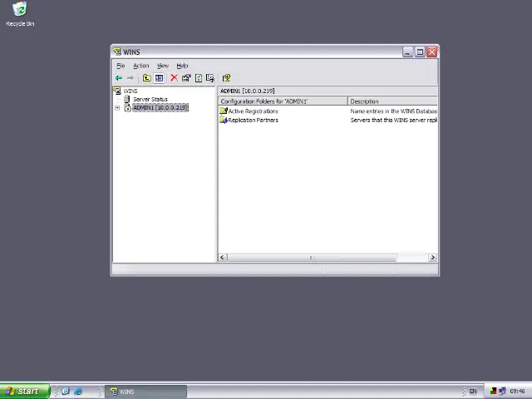Image resolution: width=532 pixels, height=399 pixels.
Task: Click 'Name entries in the WINS Database' description
Action: point(393,111)
